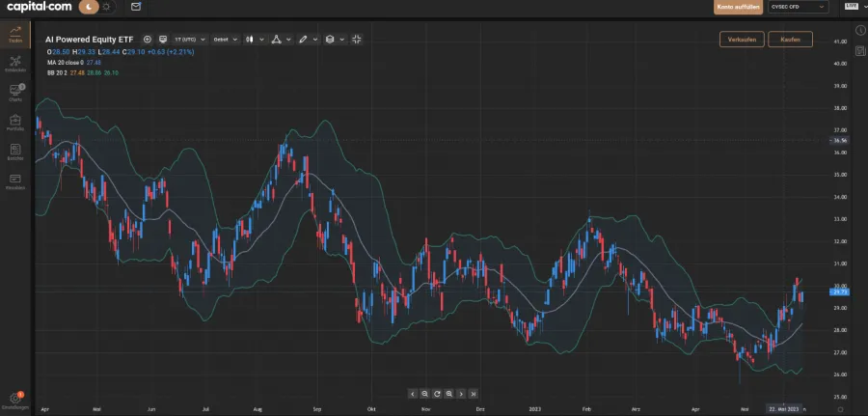Click the LIVE account indicator

coord(852,6)
